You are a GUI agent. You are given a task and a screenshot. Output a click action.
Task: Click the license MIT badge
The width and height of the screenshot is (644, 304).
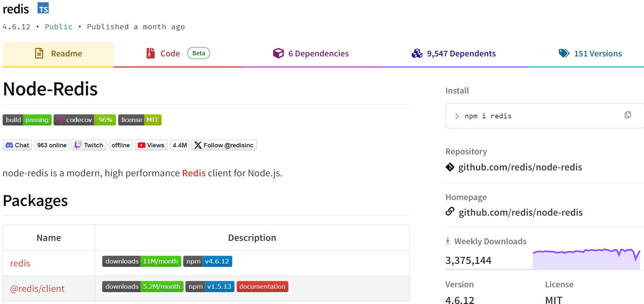140,120
